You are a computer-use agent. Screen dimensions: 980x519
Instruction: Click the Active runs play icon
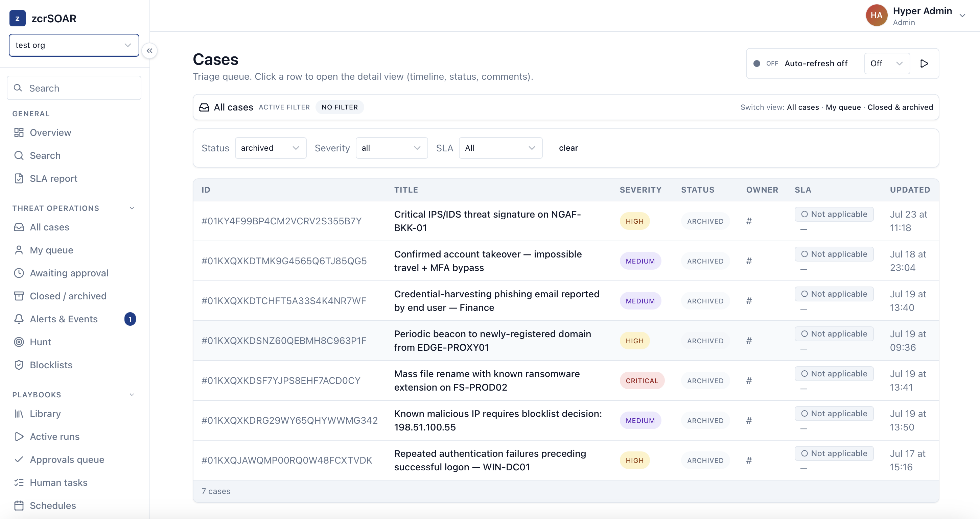point(19,437)
